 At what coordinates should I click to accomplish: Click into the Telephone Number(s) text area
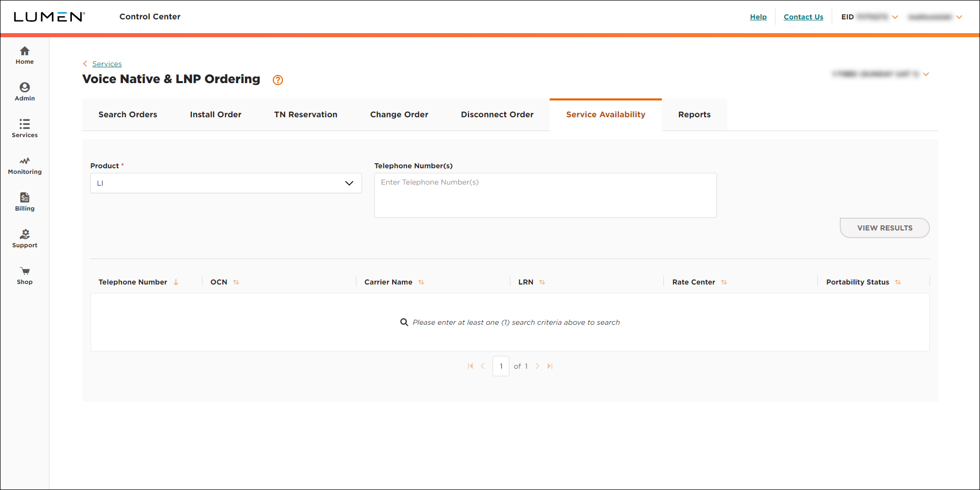(546, 195)
